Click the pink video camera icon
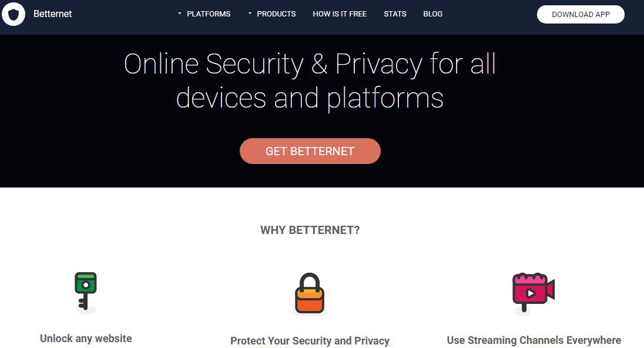644x348 pixels. 532,291
